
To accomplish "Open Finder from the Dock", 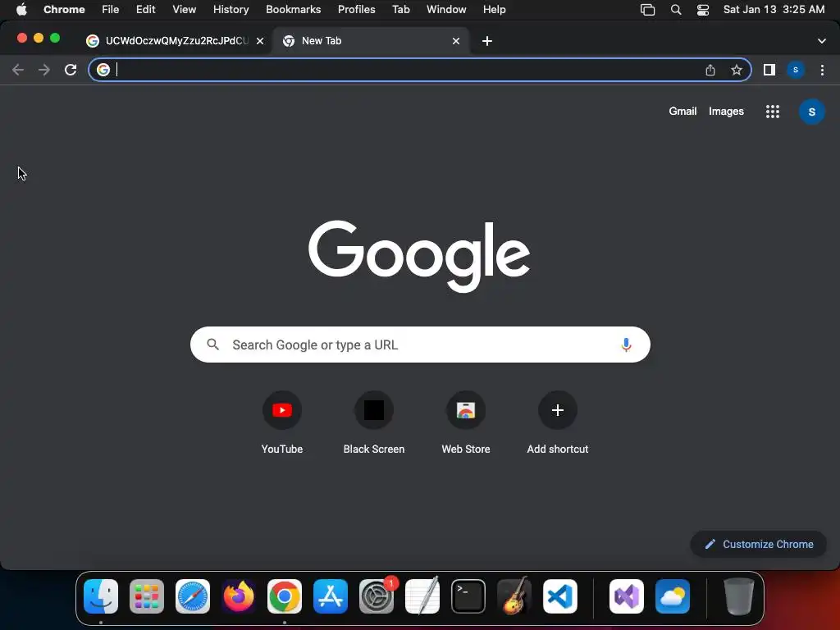I will (101, 596).
